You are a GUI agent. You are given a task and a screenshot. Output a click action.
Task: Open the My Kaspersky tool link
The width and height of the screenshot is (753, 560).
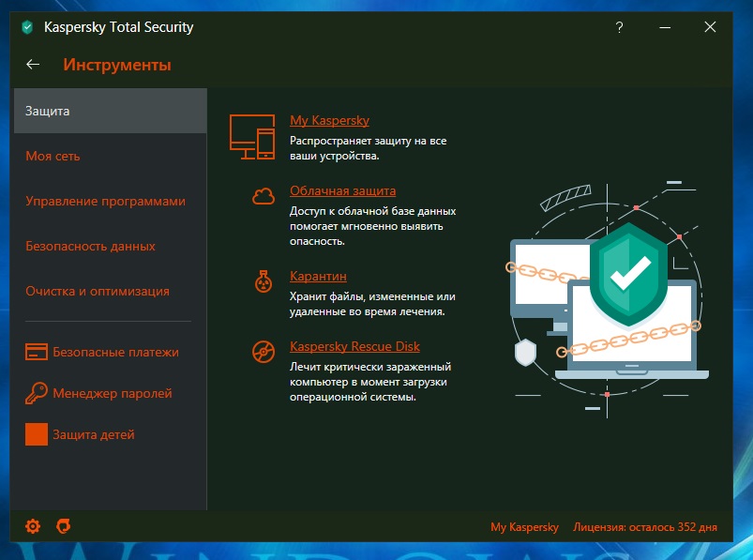[x=329, y=120]
